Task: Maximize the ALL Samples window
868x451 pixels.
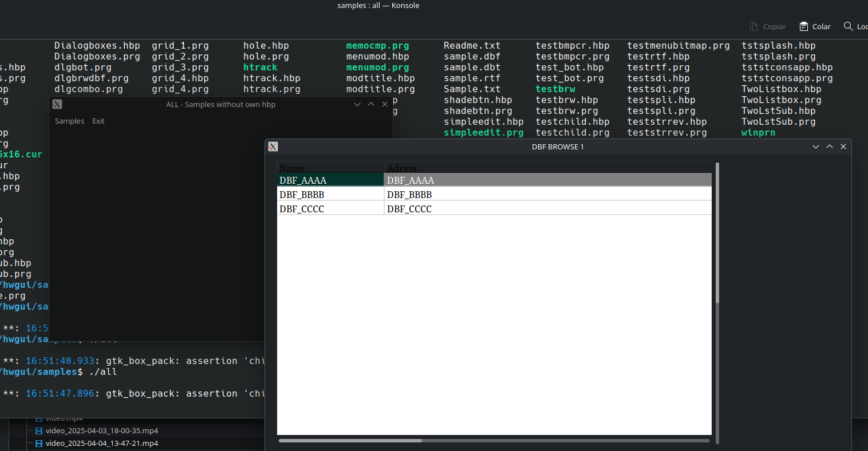Action: pyautogui.click(x=371, y=104)
